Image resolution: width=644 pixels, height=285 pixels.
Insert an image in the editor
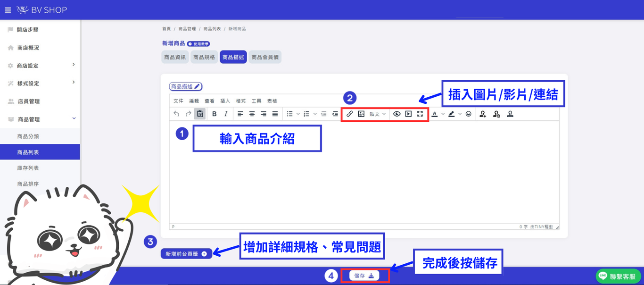pos(361,114)
